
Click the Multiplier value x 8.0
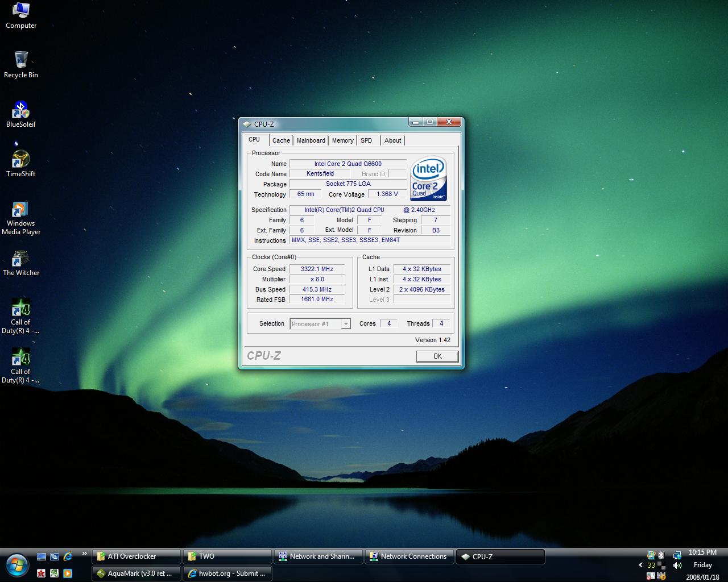coord(317,279)
